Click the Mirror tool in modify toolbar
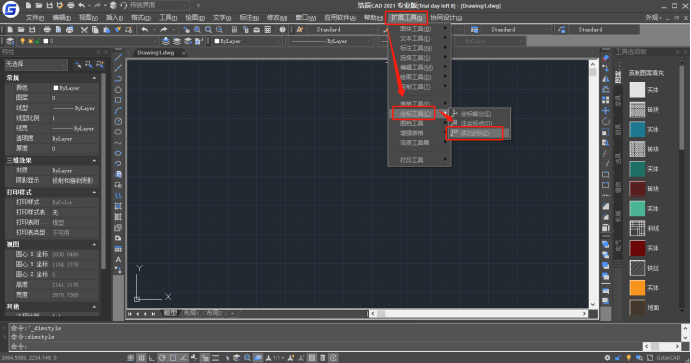This screenshot has height=363, width=691. tap(606, 79)
